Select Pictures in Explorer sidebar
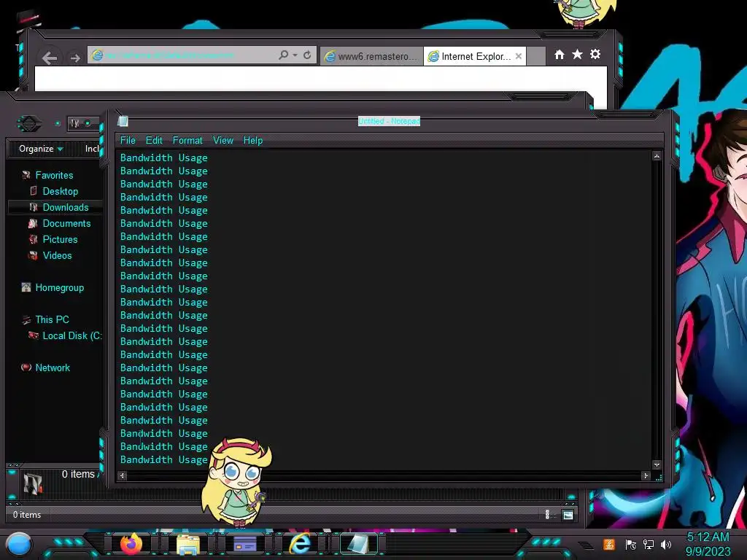 (60, 239)
